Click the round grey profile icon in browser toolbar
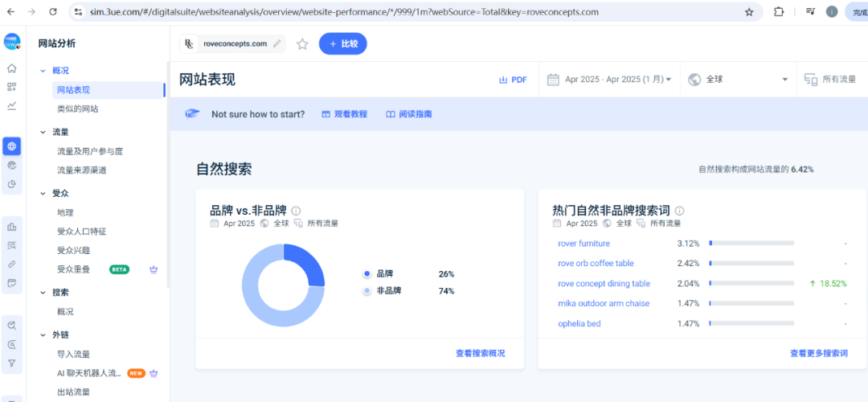 (832, 11)
